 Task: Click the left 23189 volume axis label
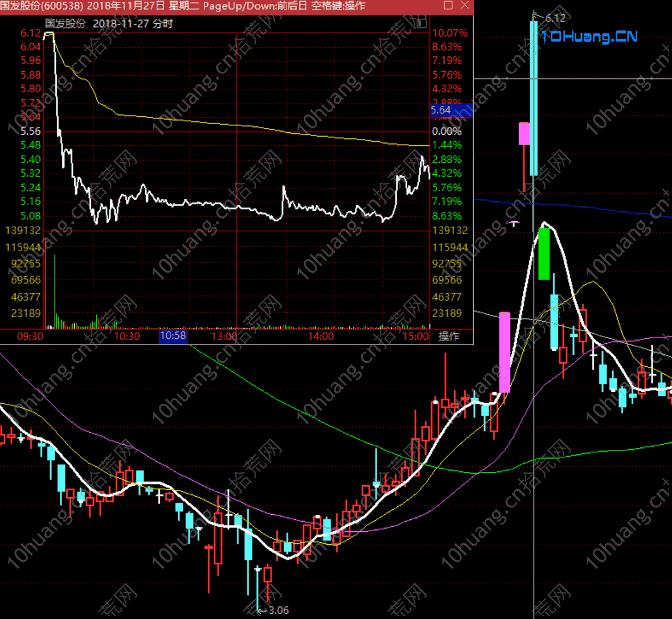(x=26, y=313)
